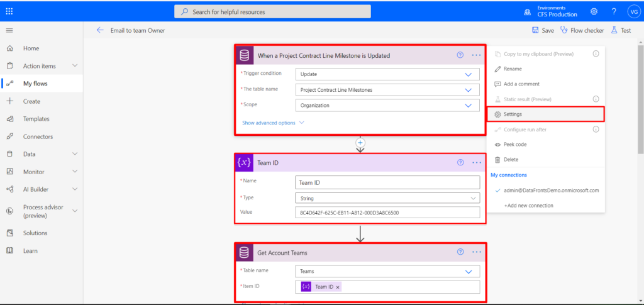Choose Delete from the context menu

point(511,159)
